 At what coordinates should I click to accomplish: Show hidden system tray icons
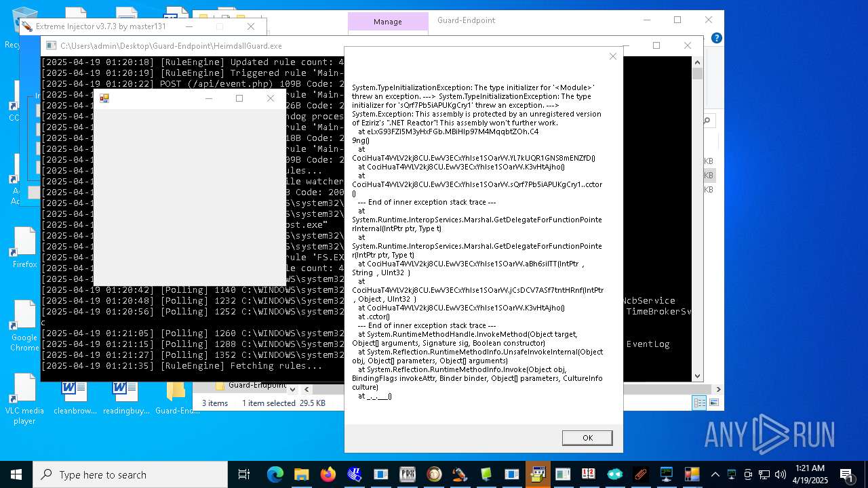(715, 474)
